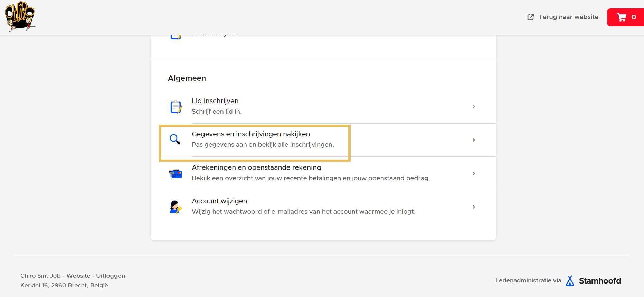Go back via Terug naar website text

(568, 17)
